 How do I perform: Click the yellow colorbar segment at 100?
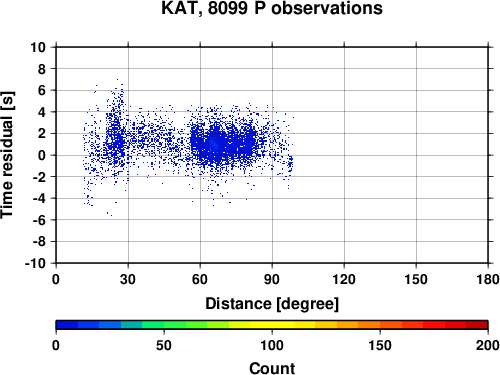(272, 325)
